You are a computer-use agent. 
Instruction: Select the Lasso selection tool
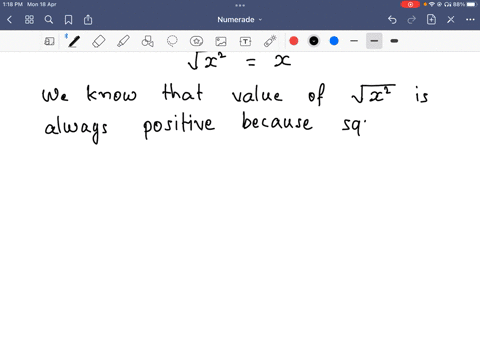(172, 41)
